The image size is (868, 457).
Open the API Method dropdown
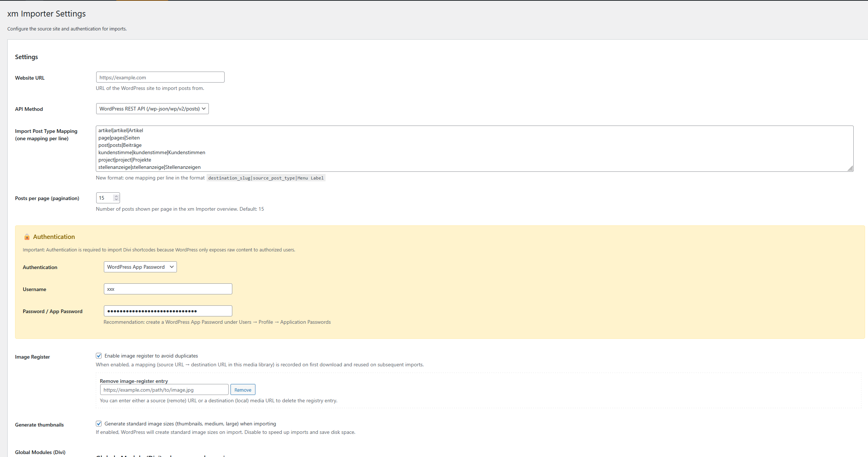pos(152,109)
